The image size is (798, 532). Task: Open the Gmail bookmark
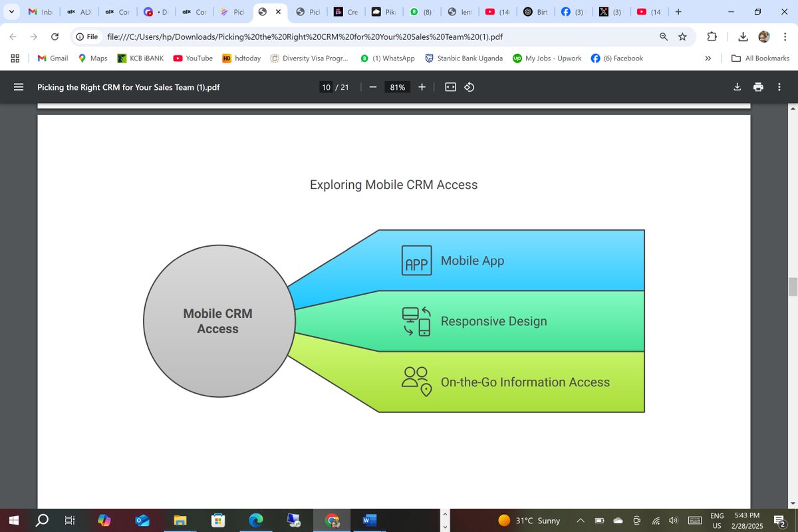[53, 58]
